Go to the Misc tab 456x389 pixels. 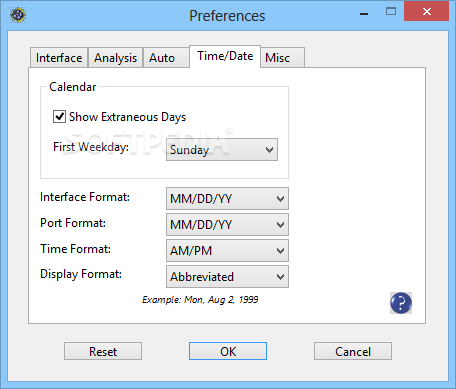pos(282,58)
